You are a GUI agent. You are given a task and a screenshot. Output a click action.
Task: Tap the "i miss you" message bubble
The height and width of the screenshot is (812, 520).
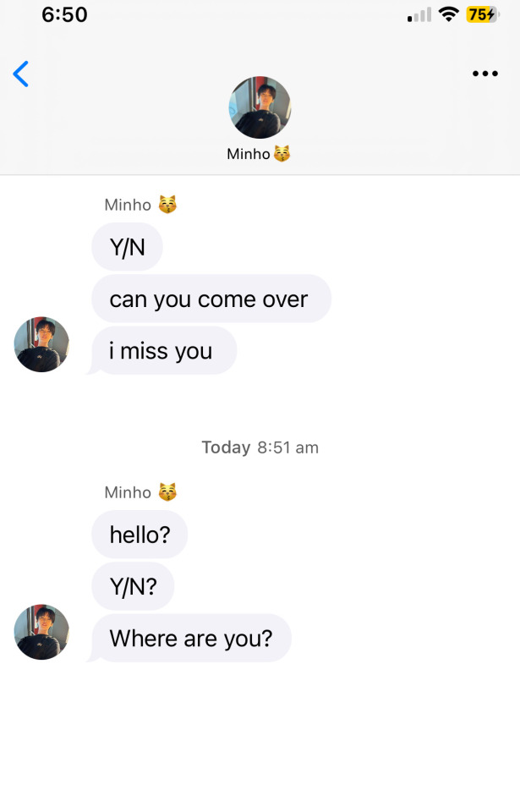(163, 350)
